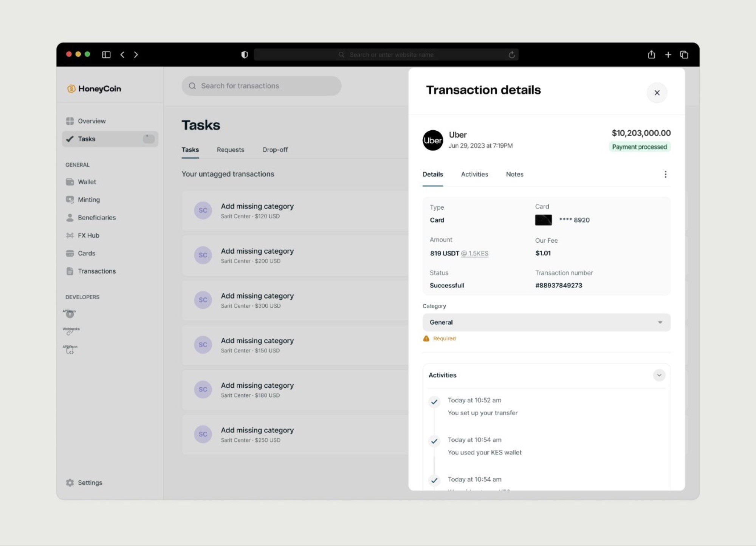Go to the Minting page
Screen dimensions: 756x546
click(x=83, y=200)
